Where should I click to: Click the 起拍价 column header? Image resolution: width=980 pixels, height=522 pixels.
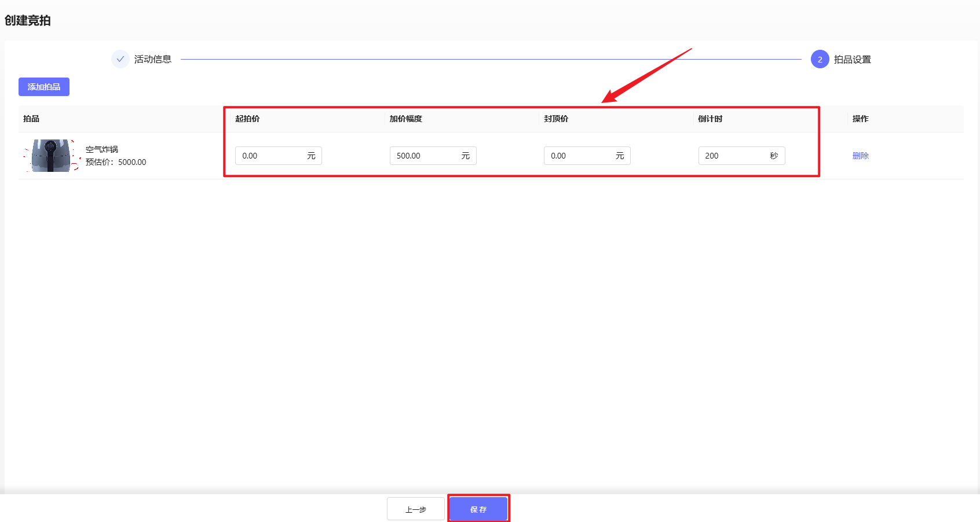(x=247, y=119)
